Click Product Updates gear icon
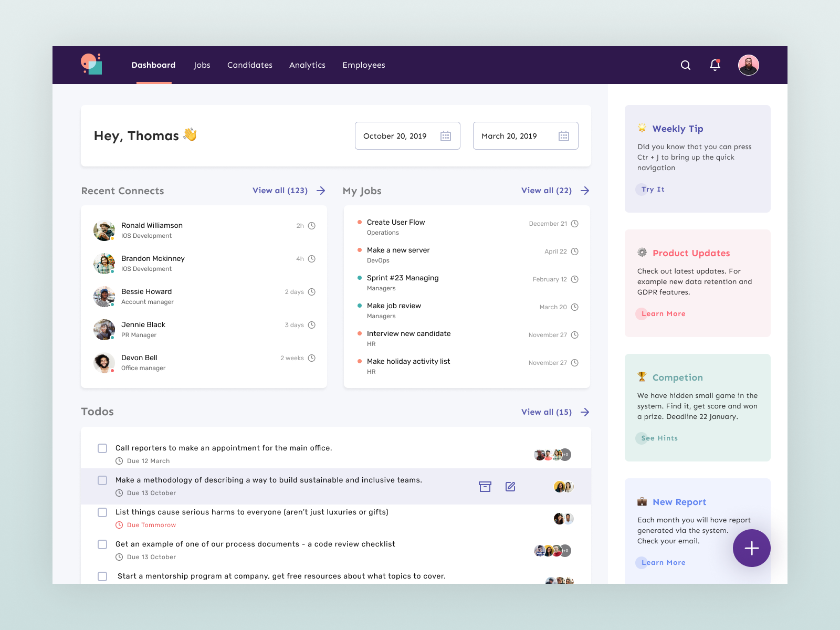Viewport: 840px width, 630px height. pyautogui.click(x=642, y=253)
